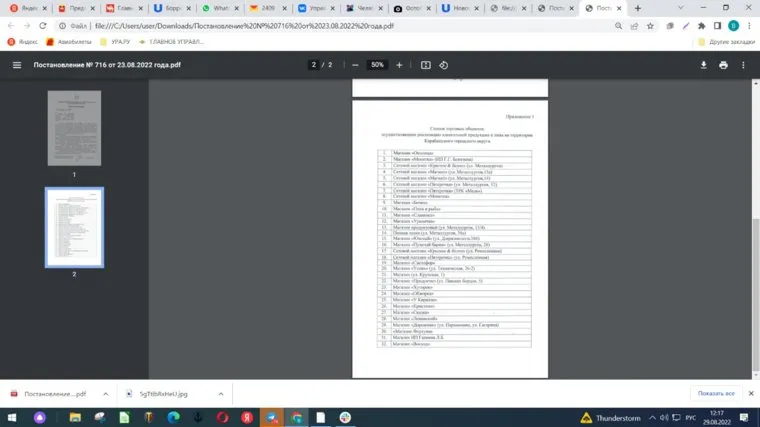
Task: Download the PDF file
Action: (x=703, y=65)
